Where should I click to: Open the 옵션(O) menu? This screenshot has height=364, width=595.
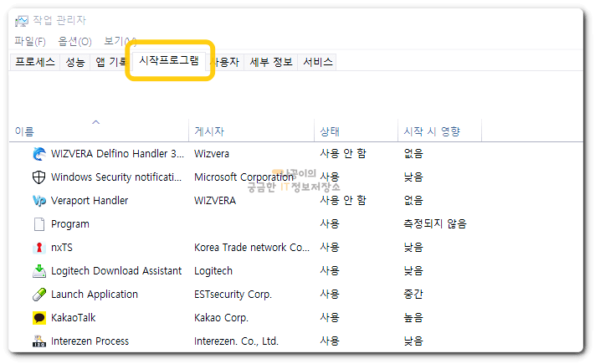coord(74,41)
